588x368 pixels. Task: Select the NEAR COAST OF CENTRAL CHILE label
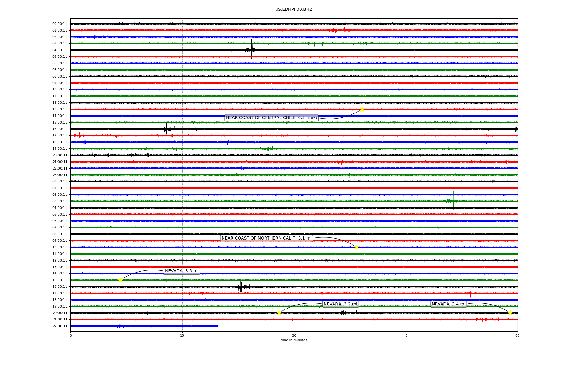[271, 118]
